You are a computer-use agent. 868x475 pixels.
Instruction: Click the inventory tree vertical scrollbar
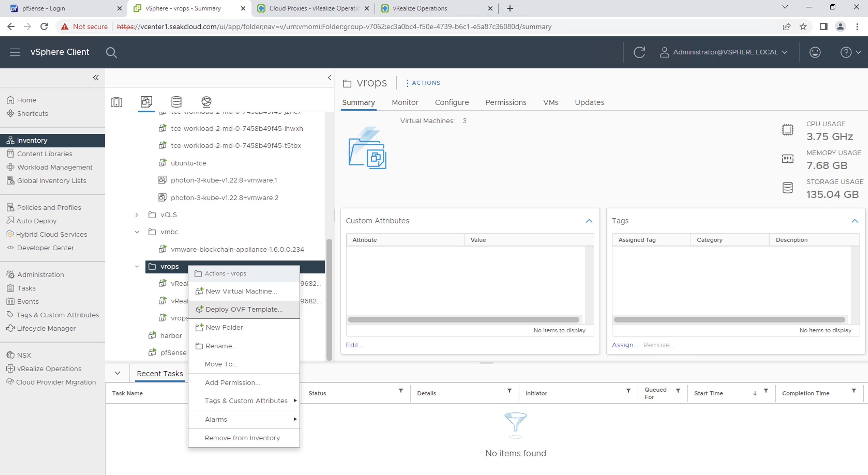pyautogui.click(x=329, y=300)
